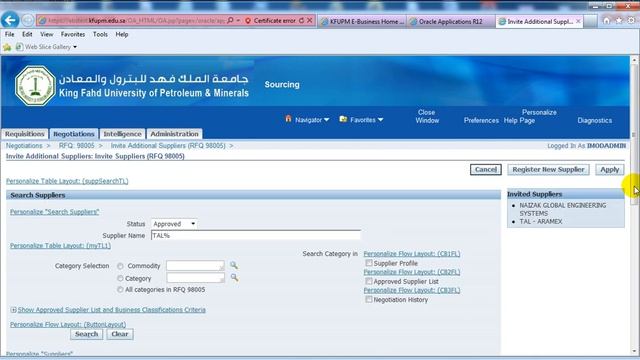The image size is (640, 360).
Task: Click in the Supplier Name field
Action: (256, 235)
